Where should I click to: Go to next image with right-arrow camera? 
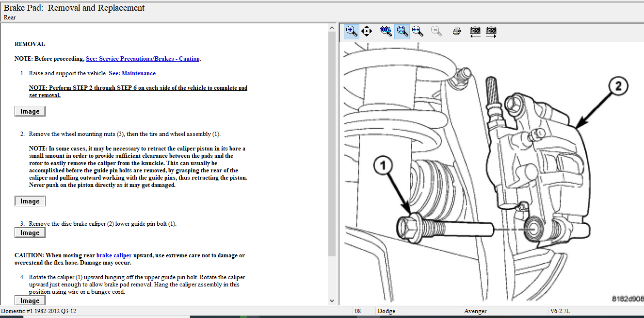491,32
